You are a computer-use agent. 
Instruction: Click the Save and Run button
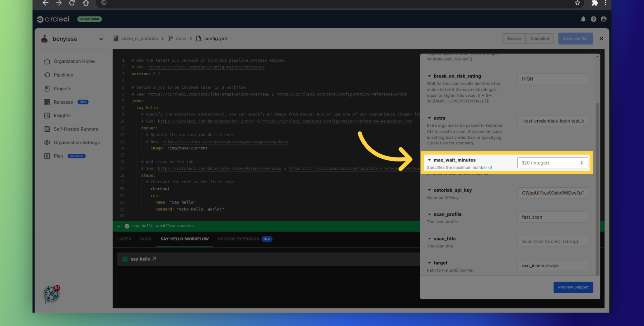coord(576,39)
